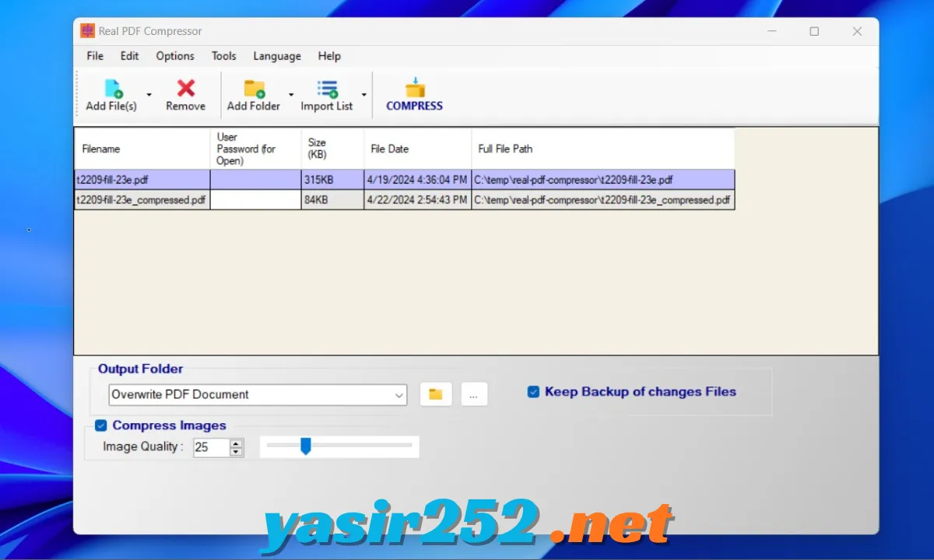Screen dimensions: 934x560
Task: Click the ellipsis button beside Output Folder
Action: pos(474,394)
